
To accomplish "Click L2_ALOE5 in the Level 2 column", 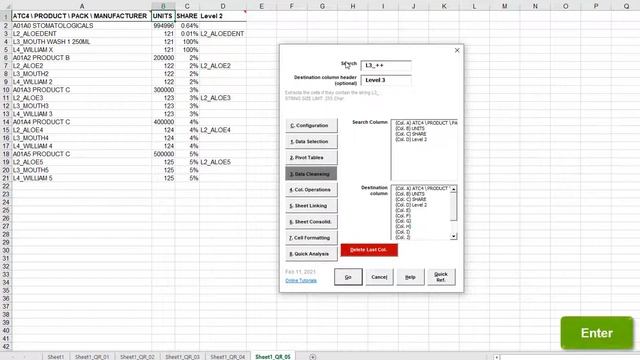I will [223, 162].
